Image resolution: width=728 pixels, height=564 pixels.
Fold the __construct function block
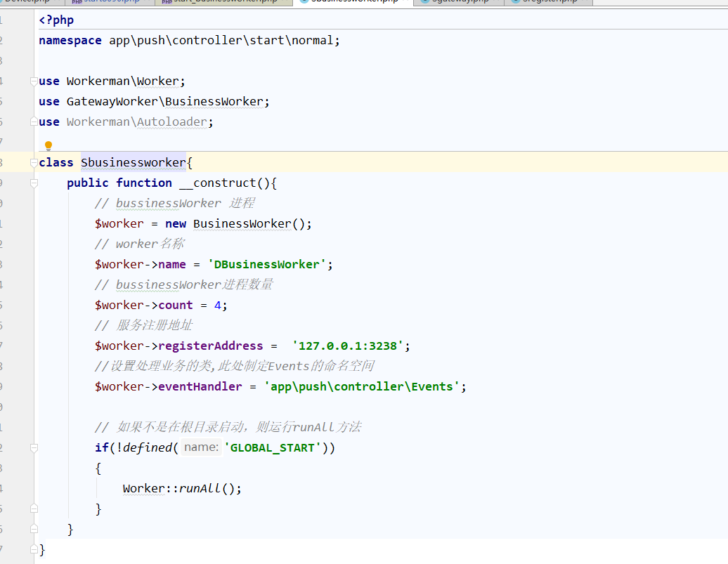[34, 183]
